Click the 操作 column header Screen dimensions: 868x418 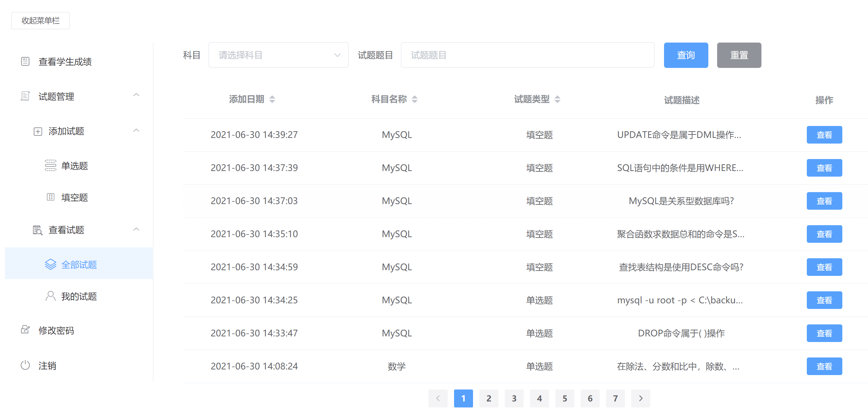pyautogui.click(x=824, y=100)
